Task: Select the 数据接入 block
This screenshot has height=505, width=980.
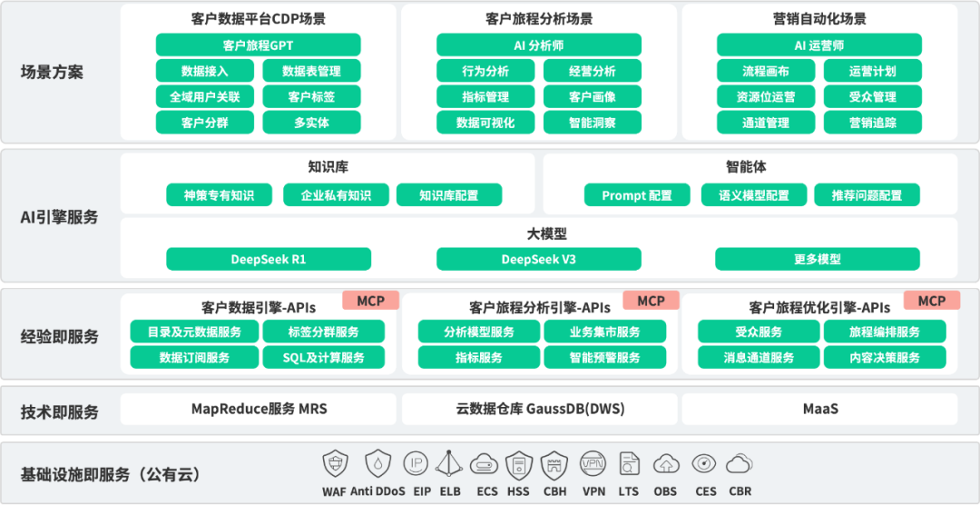Action: coord(205,71)
